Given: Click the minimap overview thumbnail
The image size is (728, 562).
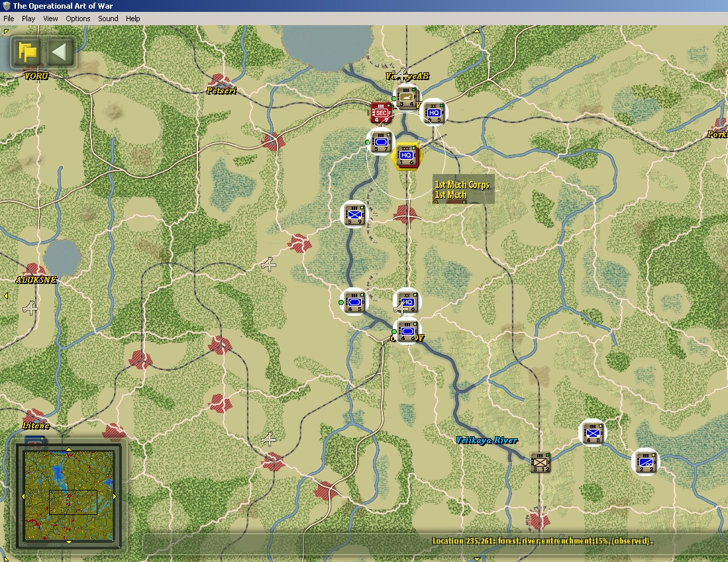Looking at the screenshot, I should pyautogui.click(x=69, y=496).
